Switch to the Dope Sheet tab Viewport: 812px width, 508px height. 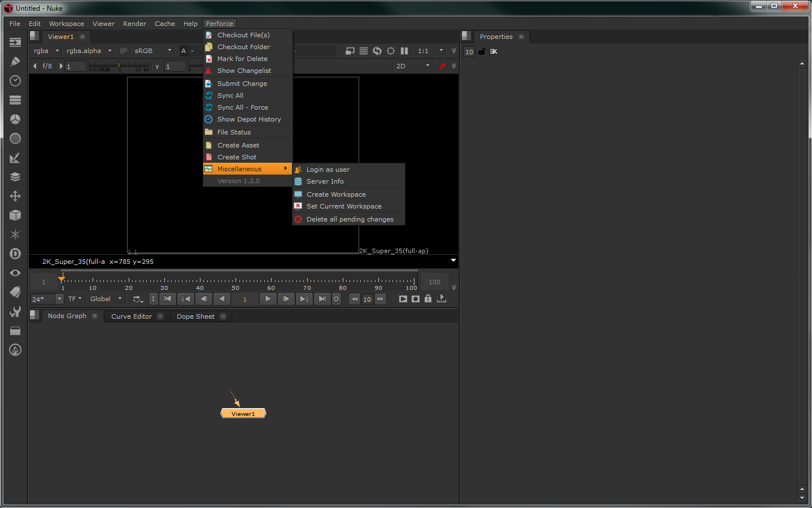pos(195,316)
